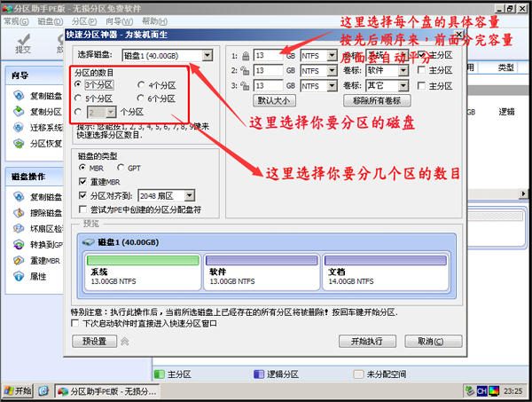Click the 默认大小 button
532x402 pixels.
click(x=274, y=100)
